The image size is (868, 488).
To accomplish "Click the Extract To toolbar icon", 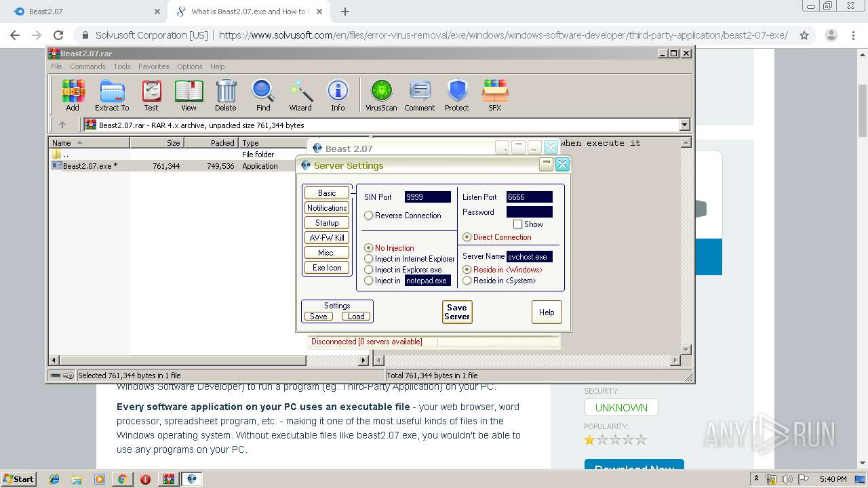I will pos(112,95).
